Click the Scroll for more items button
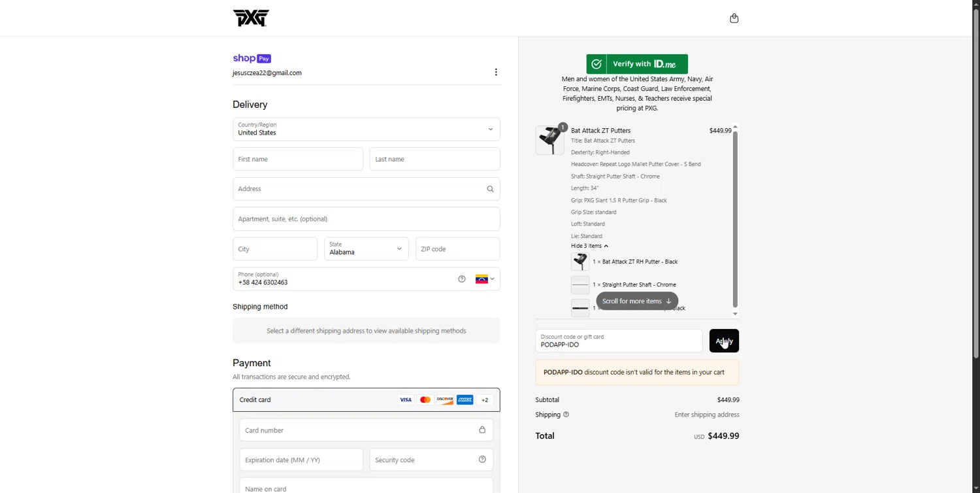This screenshot has height=493, width=980. tap(637, 301)
